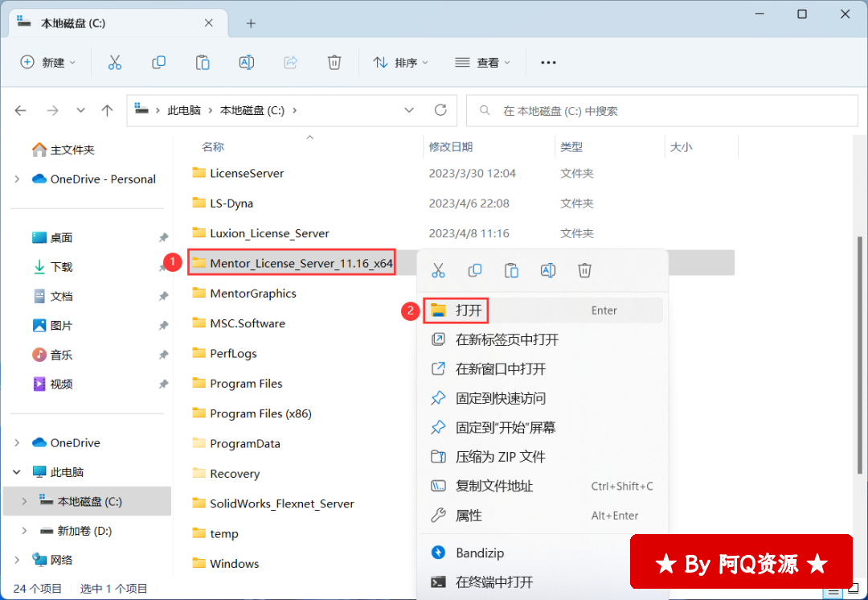This screenshot has height=600, width=868.
Task: Expand the 网络 tree node
Action: point(17,560)
